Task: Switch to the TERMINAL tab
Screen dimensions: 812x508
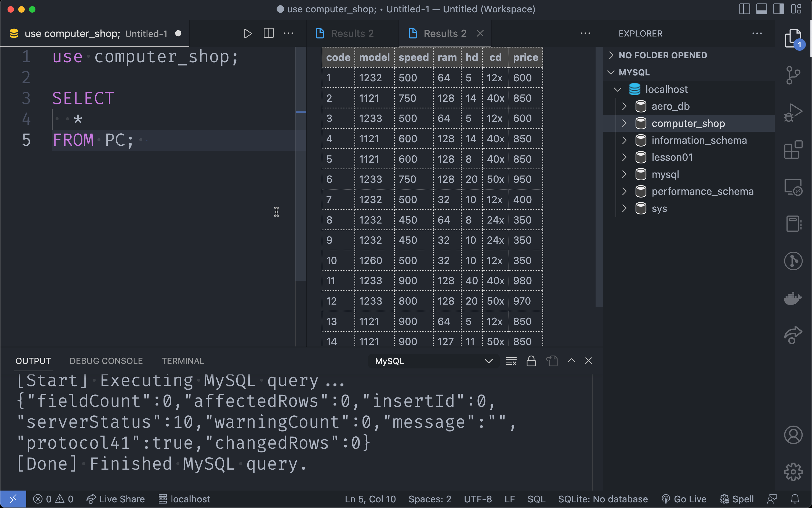Action: 183,361
